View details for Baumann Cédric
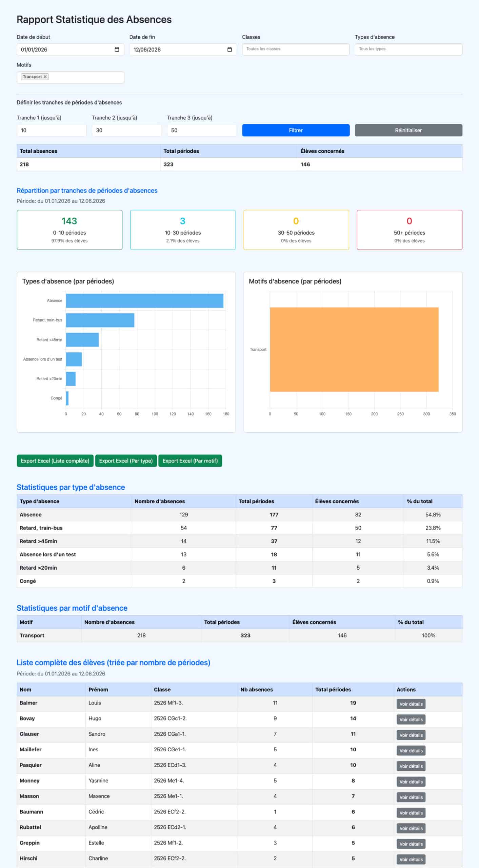 [411, 813]
